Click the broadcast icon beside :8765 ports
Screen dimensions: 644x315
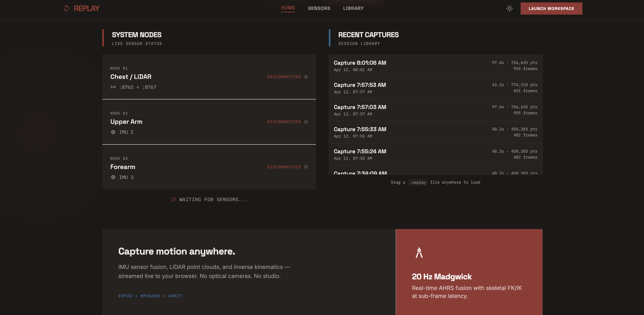[x=113, y=87]
